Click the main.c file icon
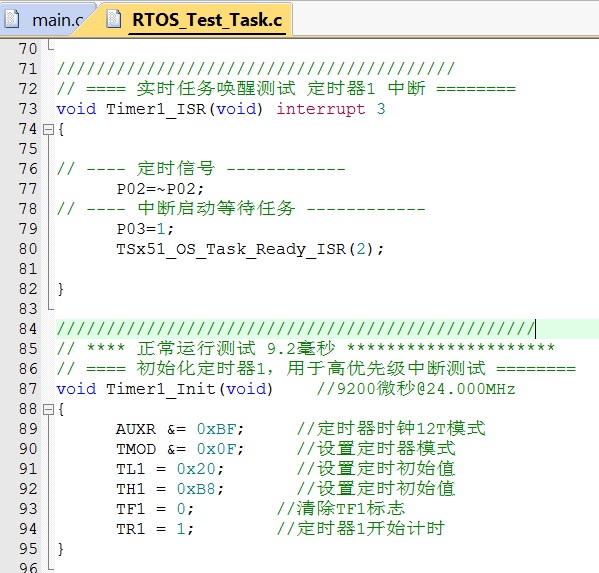This screenshot has width=599, height=573. click(x=11, y=19)
